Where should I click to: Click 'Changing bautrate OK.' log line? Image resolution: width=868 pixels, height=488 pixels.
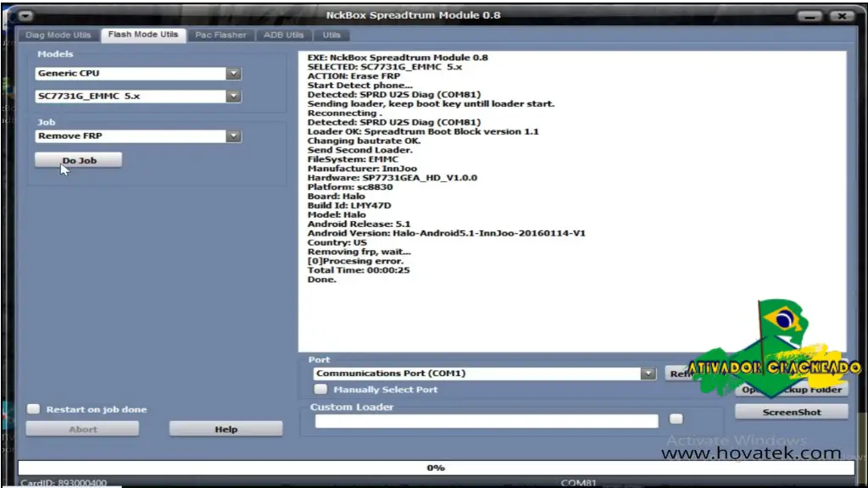pyautogui.click(x=364, y=141)
